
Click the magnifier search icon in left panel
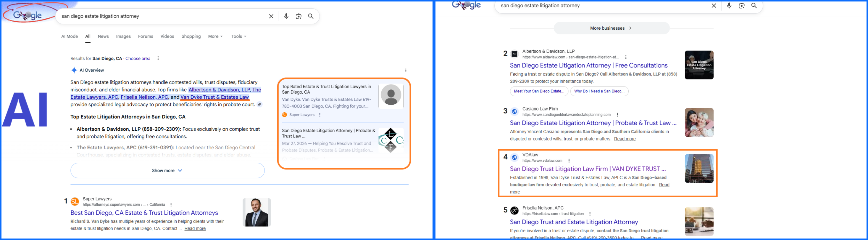311,16
